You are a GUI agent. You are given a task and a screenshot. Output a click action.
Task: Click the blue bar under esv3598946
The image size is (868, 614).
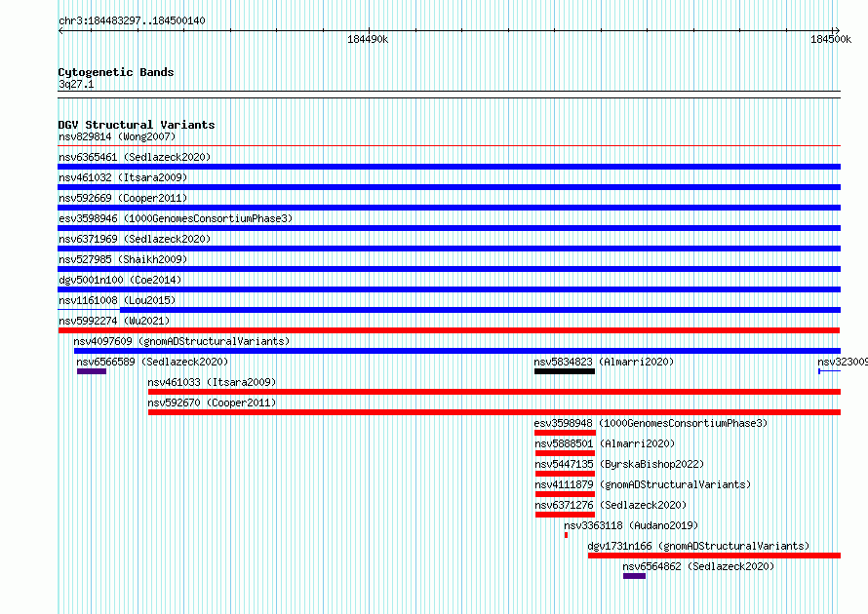coord(449,228)
